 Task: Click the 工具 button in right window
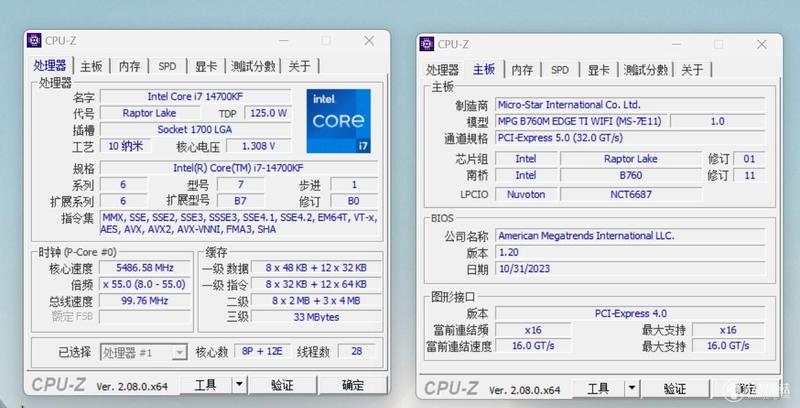(598, 389)
